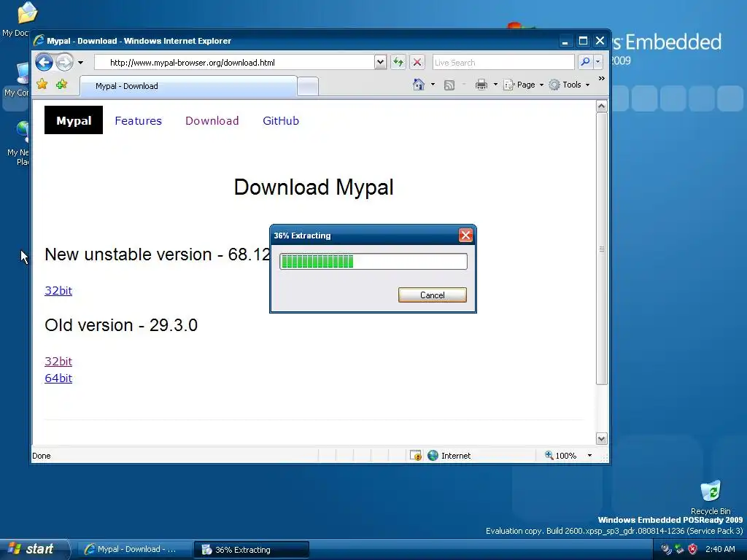Image resolution: width=747 pixels, height=560 pixels.
Task: Click the red security shield tray icon
Action: pos(693,549)
